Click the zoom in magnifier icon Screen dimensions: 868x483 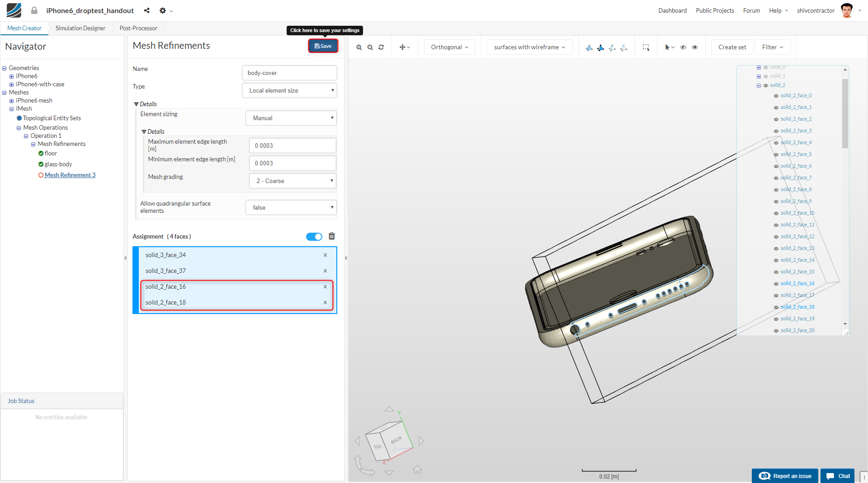[359, 47]
